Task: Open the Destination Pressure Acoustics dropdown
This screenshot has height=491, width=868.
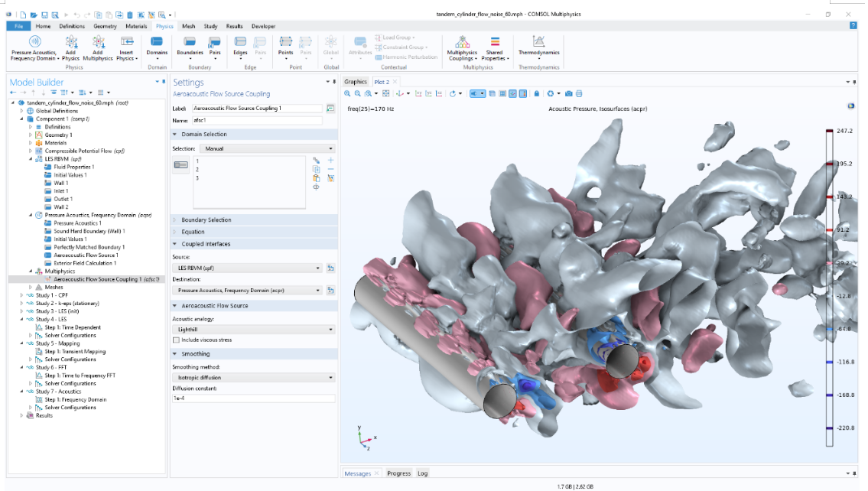Action: pos(248,290)
